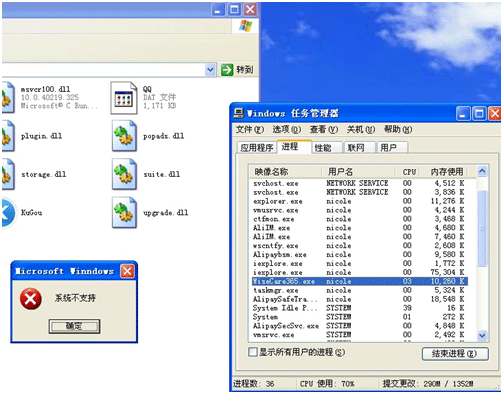Click the process list scroll down arrow
The width and height of the screenshot is (503, 394).
(x=482, y=335)
